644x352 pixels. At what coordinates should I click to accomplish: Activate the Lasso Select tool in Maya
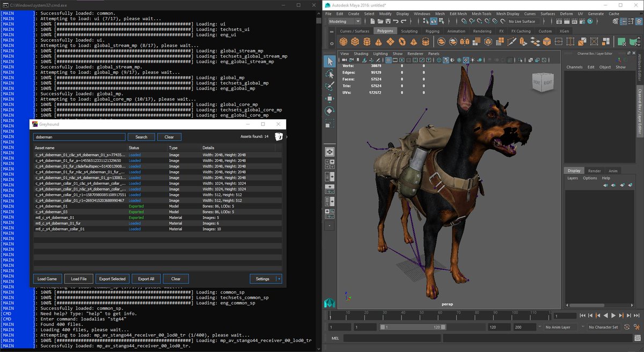coord(330,74)
